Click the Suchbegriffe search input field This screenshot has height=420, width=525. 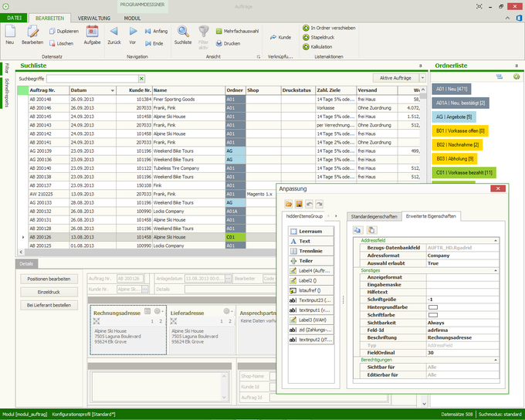(x=91, y=79)
